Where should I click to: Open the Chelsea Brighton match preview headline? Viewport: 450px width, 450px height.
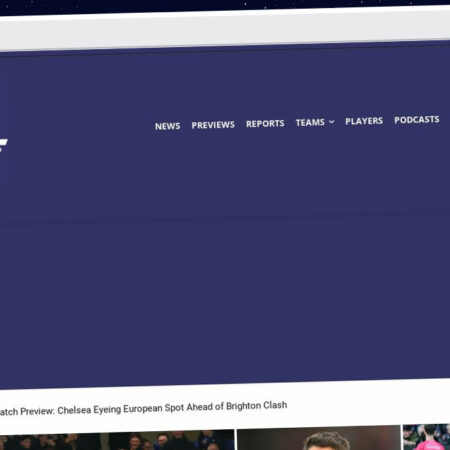(x=143, y=408)
